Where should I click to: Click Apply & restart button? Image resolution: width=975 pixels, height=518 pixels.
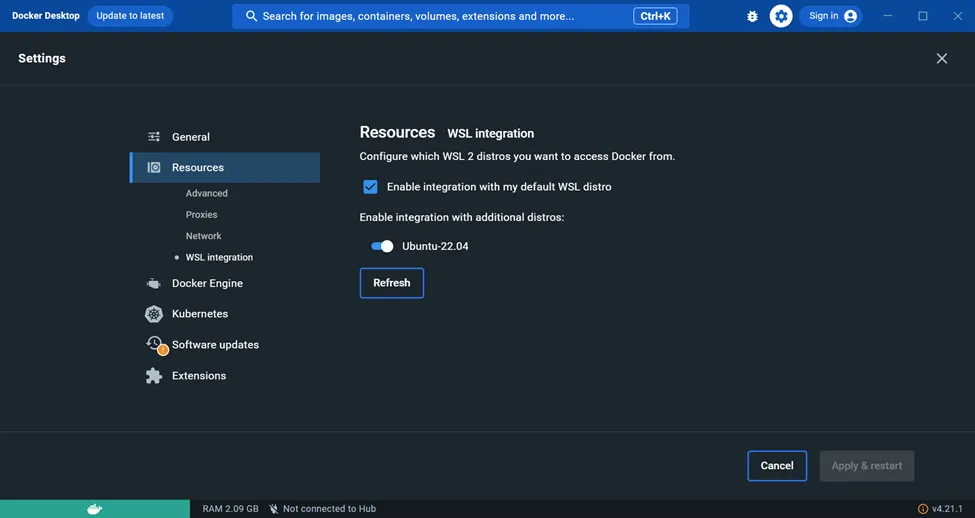[867, 466]
